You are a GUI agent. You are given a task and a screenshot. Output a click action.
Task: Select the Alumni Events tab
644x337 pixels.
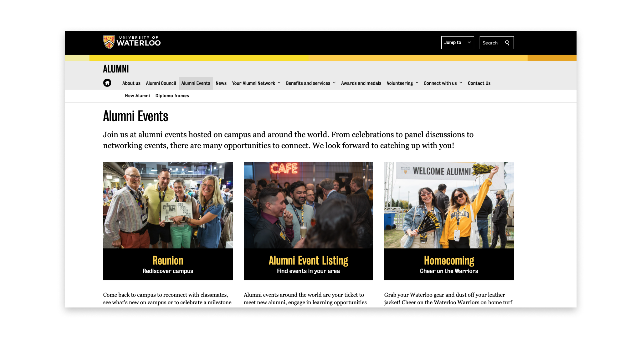tap(196, 83)
